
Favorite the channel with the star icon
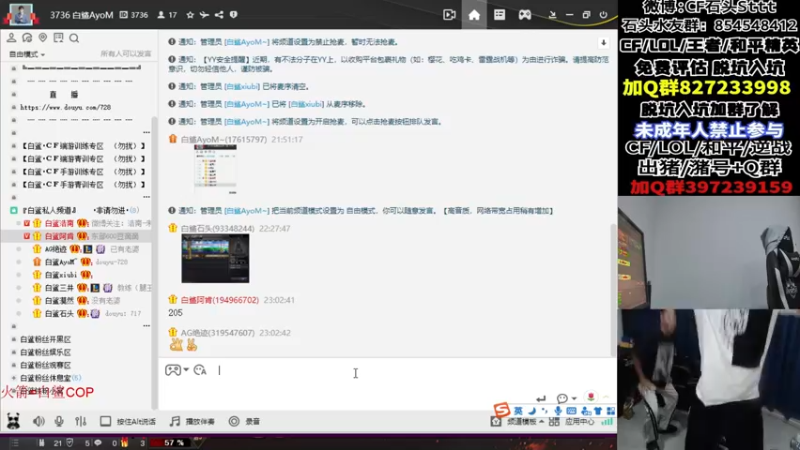(190, 15)
